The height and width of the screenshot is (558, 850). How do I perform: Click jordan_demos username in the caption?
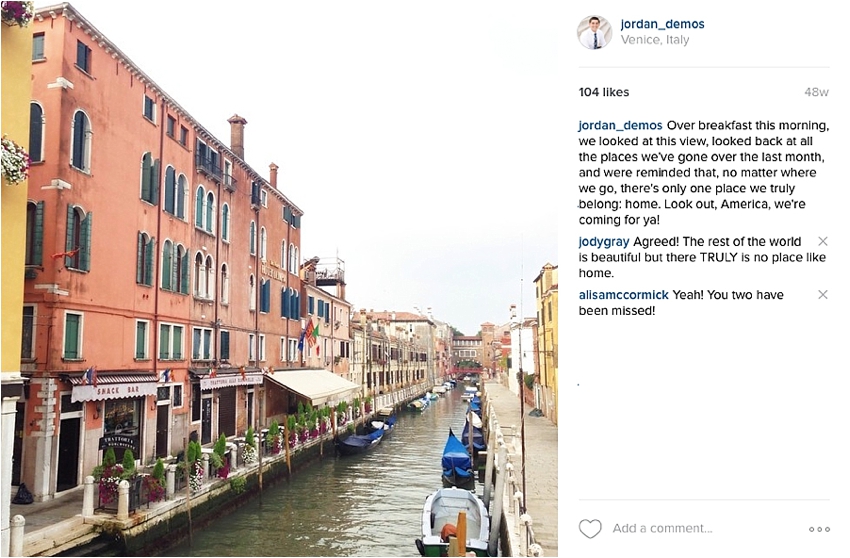click(x=620, y=126)
